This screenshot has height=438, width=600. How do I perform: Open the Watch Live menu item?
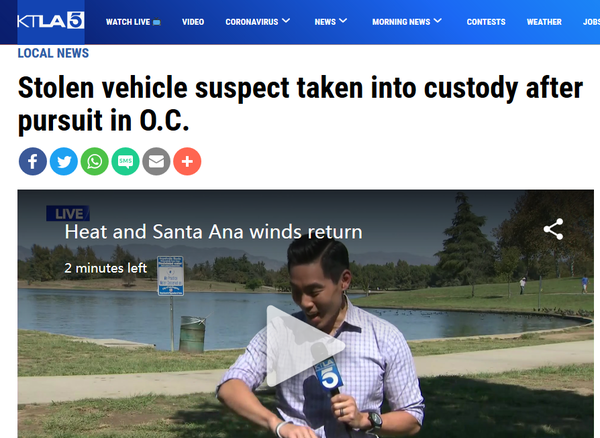click(x=133, y=22)
